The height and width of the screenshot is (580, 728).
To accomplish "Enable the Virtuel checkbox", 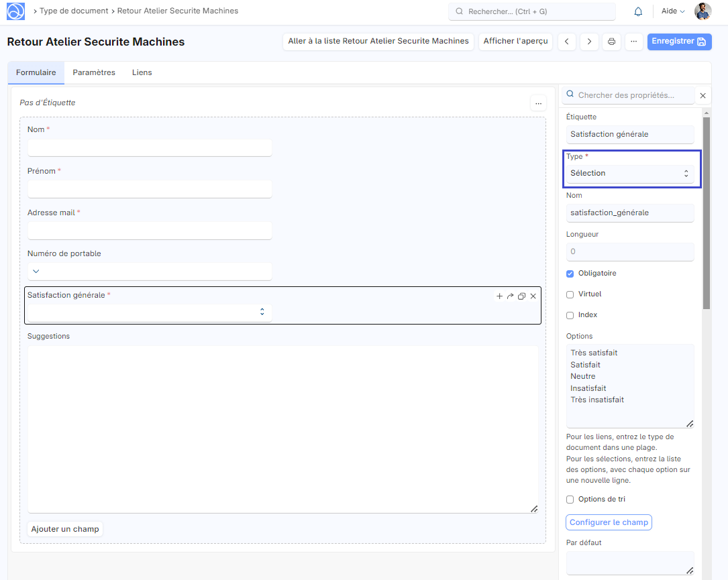I will coord(570,294).
